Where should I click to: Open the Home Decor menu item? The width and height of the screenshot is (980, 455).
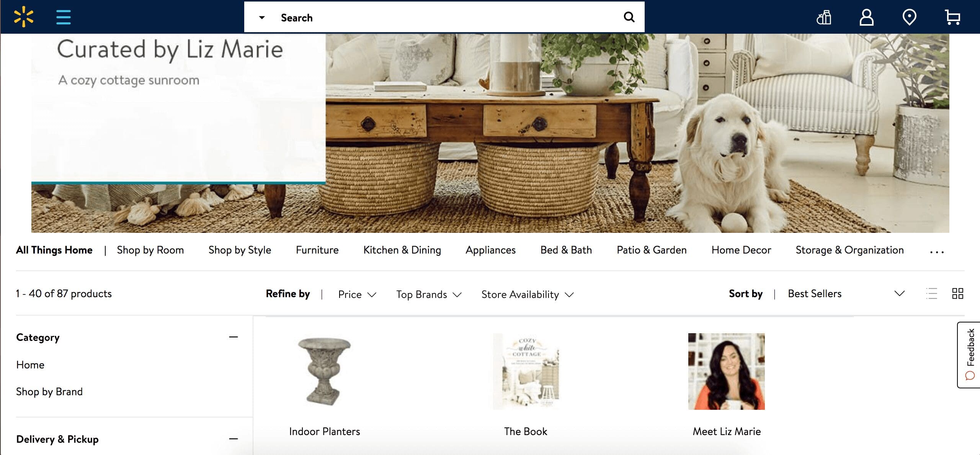point(741,250)
